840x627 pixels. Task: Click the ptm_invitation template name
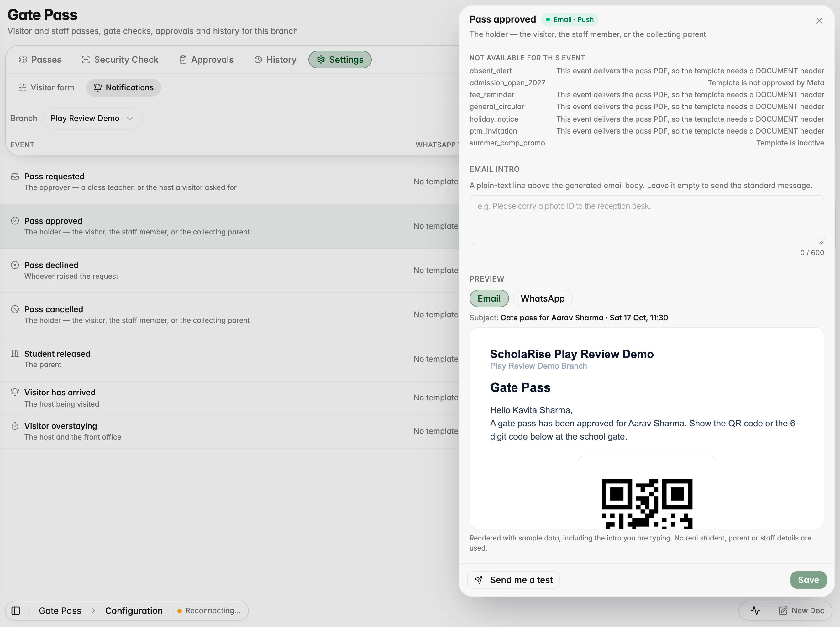click(493, 131)
